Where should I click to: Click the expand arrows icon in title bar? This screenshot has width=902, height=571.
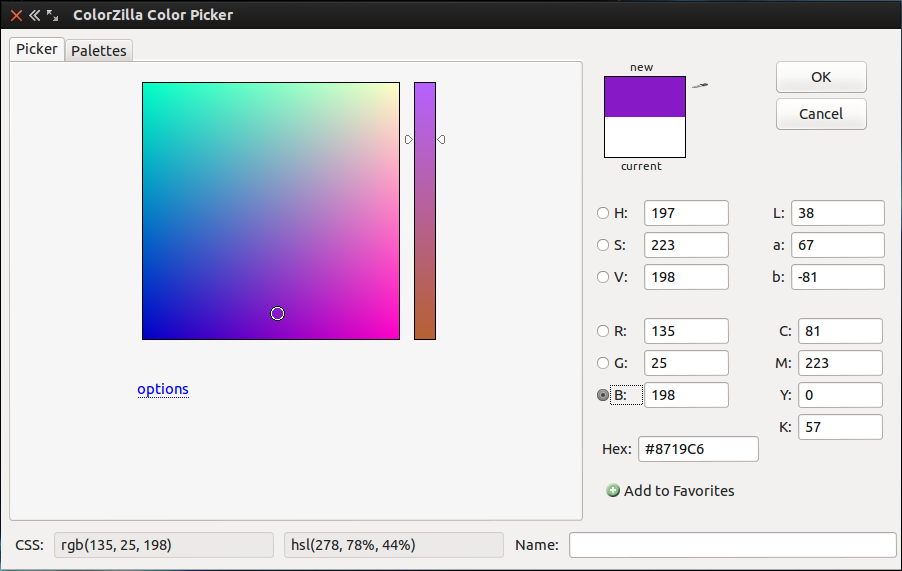pyautogui.click(x=52, y=15)
